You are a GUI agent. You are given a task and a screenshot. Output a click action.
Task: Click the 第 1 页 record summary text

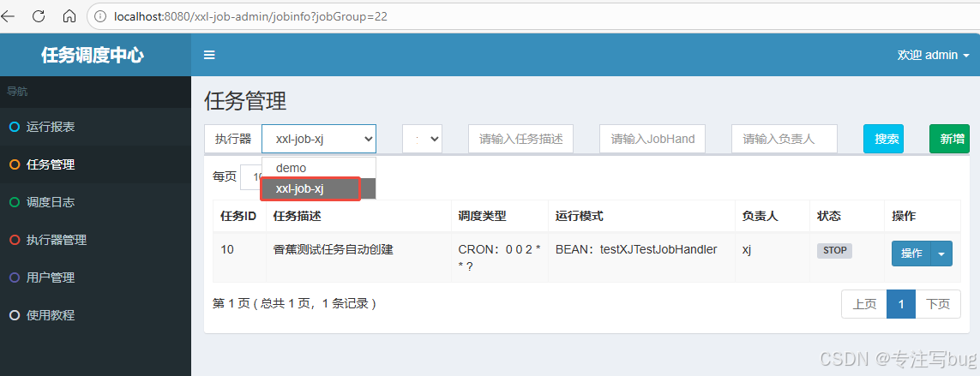point(294,304)
